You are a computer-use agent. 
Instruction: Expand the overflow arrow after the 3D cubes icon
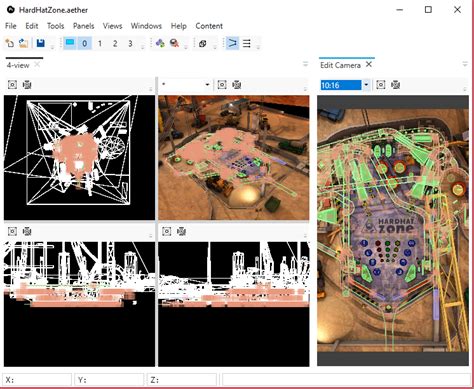click(x=215, y=47)
